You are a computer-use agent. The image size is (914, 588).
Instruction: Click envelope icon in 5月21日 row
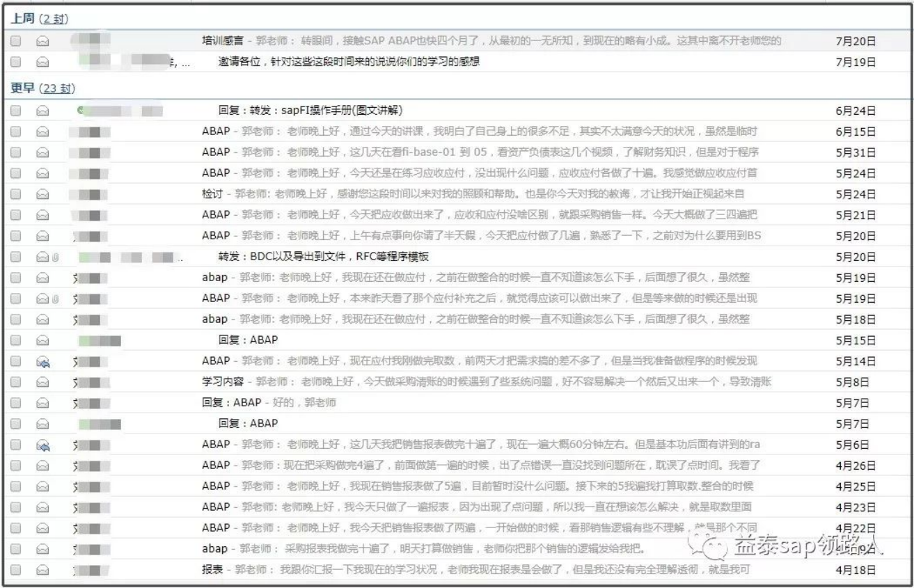[x=42, y=215]
